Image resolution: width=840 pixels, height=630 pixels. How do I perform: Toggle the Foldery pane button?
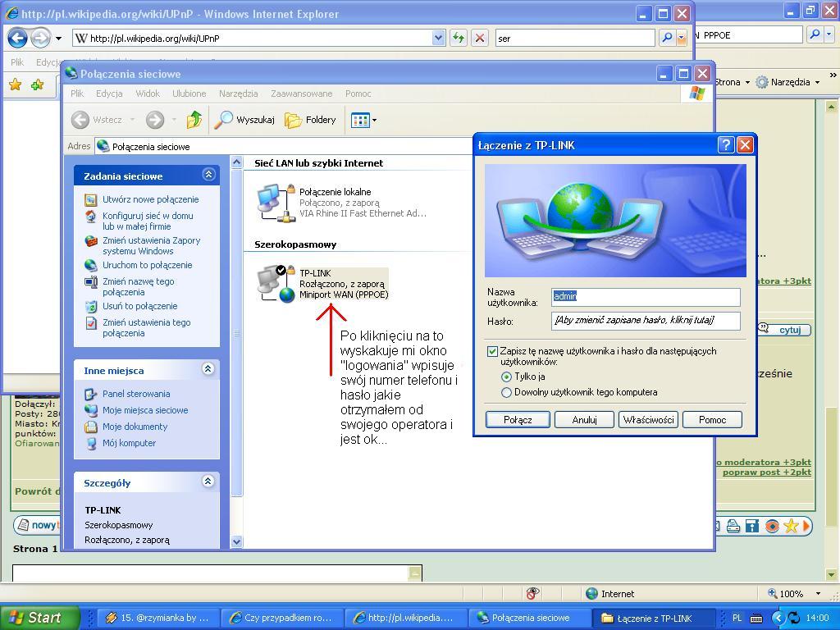(310, 120)
